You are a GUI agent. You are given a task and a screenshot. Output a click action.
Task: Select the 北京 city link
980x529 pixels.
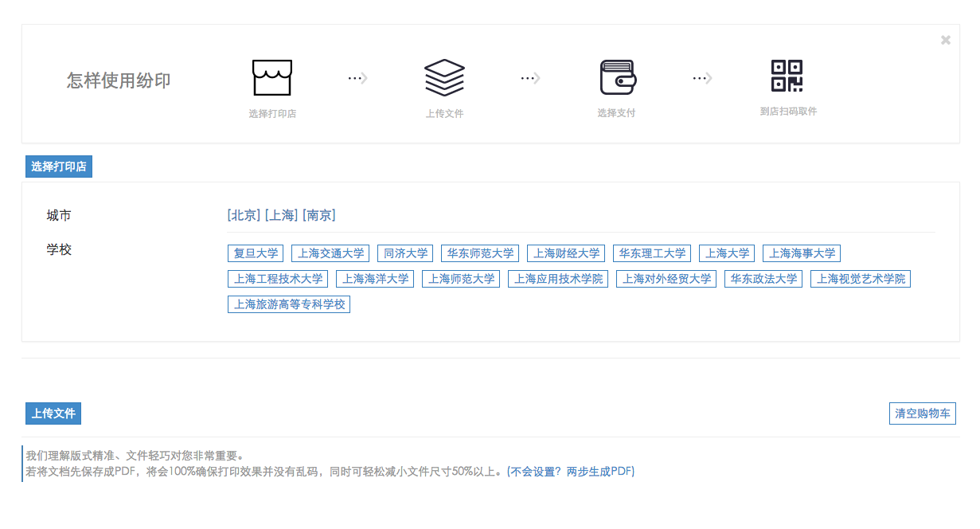point(244,215)
